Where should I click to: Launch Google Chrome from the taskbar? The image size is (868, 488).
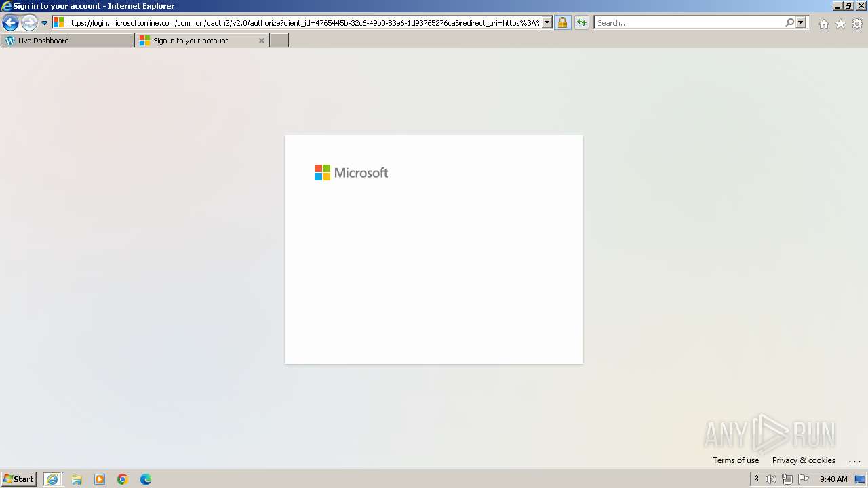coord(123,479)
